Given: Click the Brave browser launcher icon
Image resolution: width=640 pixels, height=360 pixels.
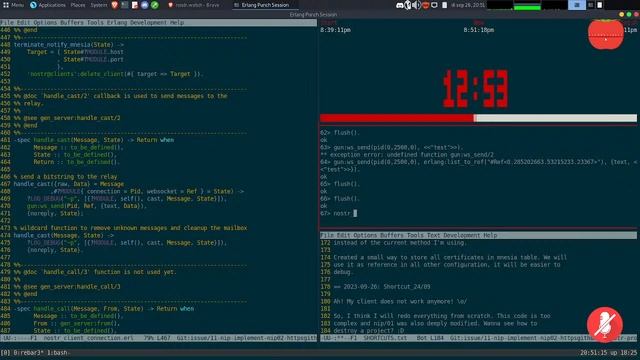Looking at the screenshot, I should tap(115, 5).
